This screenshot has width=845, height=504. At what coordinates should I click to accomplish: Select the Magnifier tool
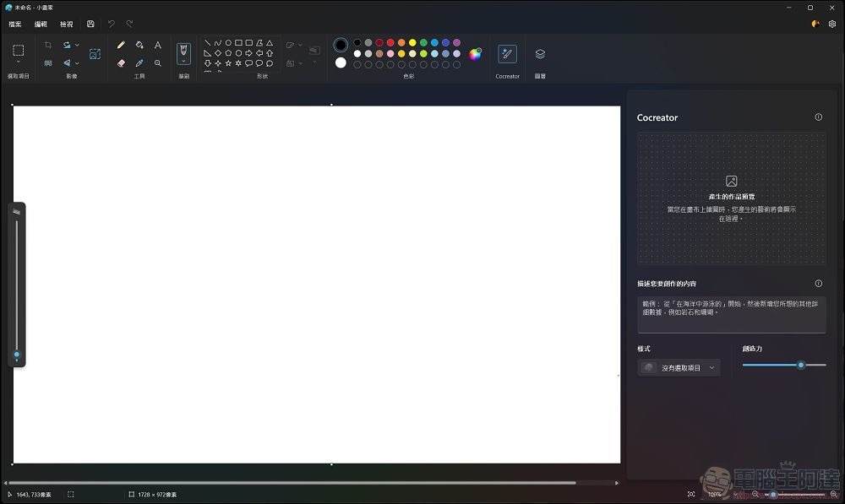[x=157, y=63]
